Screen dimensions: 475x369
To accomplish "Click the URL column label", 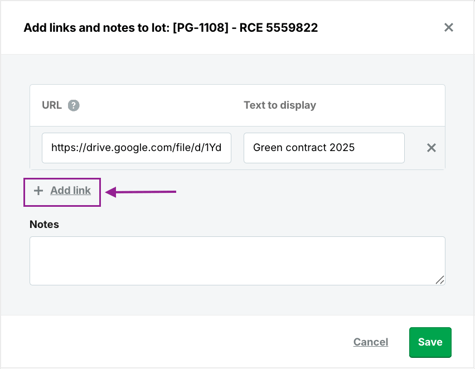I will click(x=52, y=105).
